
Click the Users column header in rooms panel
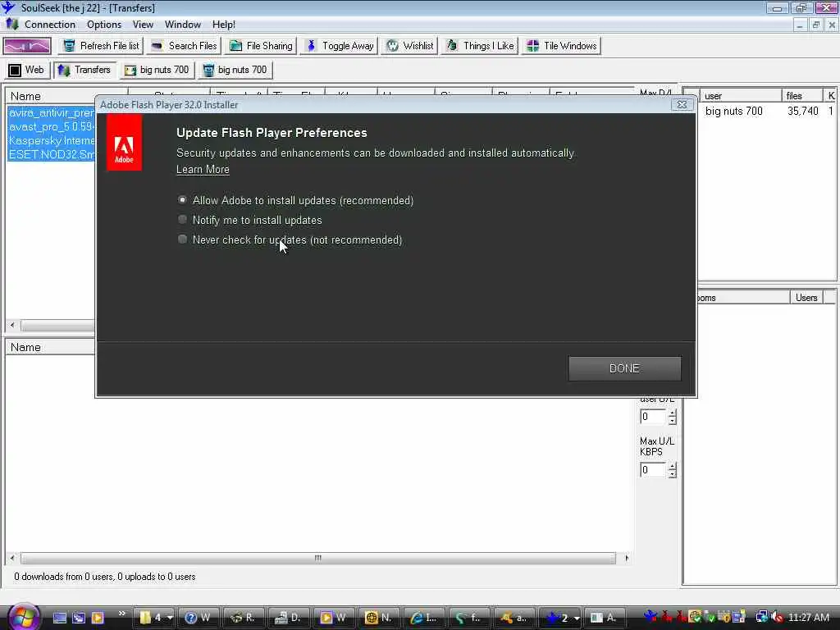(806, 297)
